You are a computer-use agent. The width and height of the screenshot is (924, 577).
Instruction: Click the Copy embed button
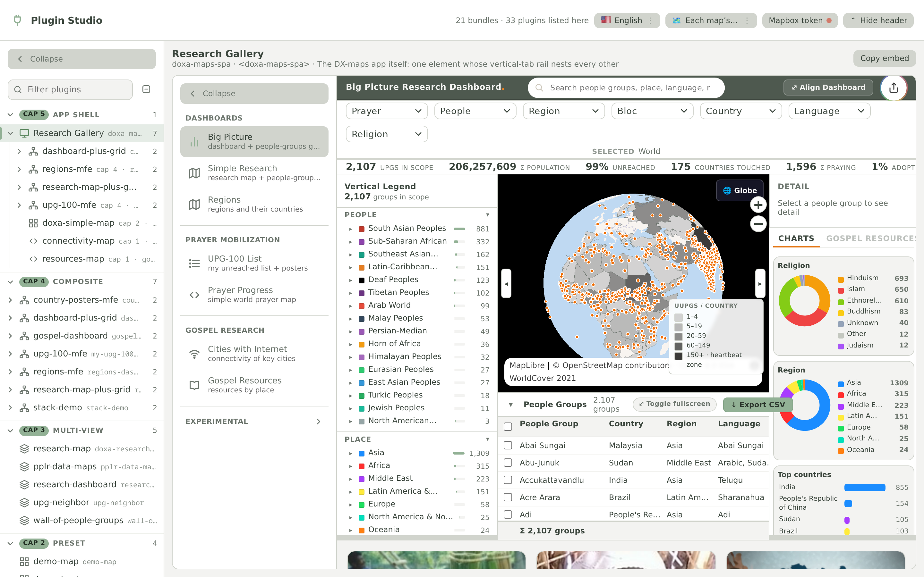(884, 58)
